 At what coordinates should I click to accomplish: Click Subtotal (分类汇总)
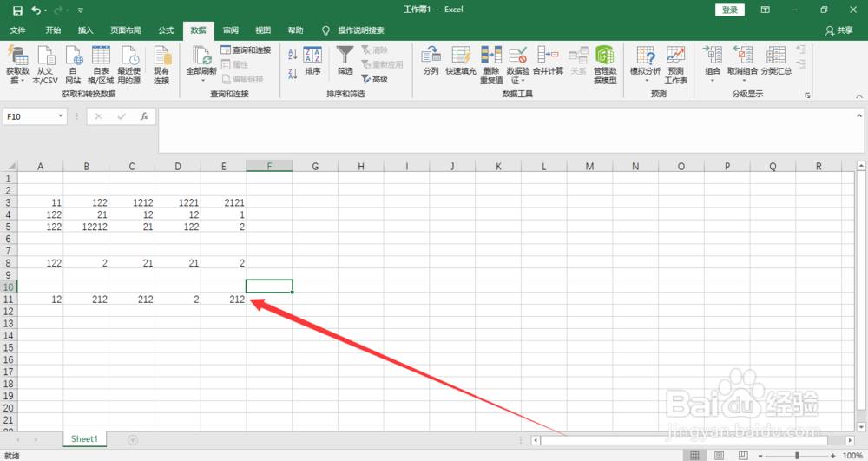click(776, 61)
